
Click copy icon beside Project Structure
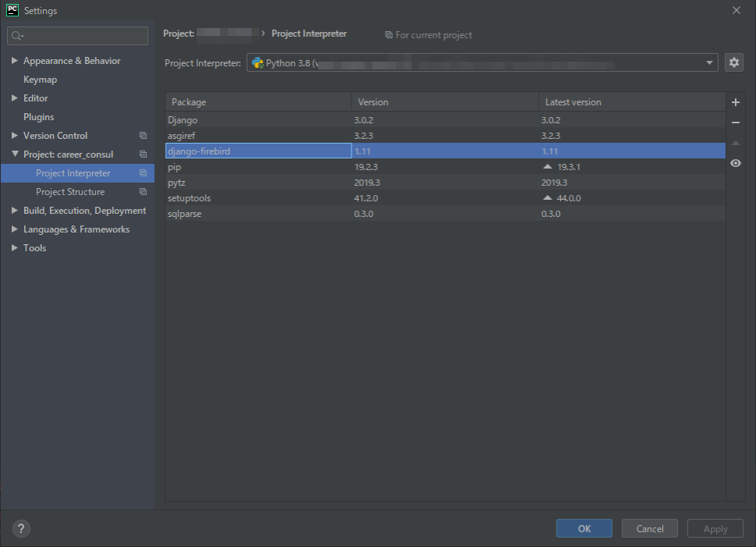click(x=143, y=192)
